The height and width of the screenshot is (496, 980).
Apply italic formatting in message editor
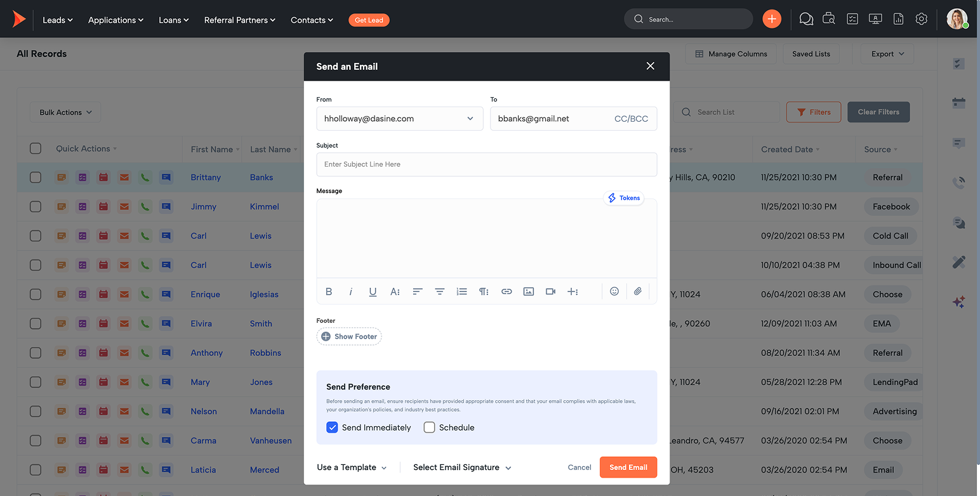tap(350, 292)
